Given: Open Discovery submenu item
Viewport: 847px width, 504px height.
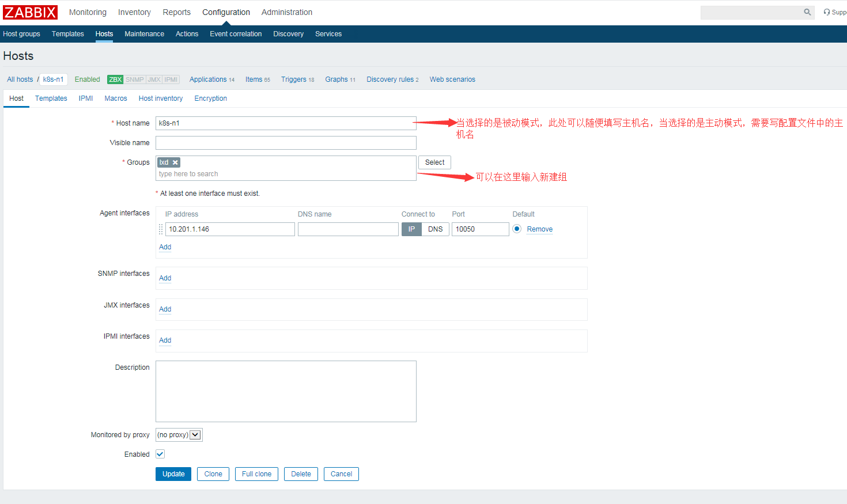Looking at the screenshot, I should [x=288, y=34].
